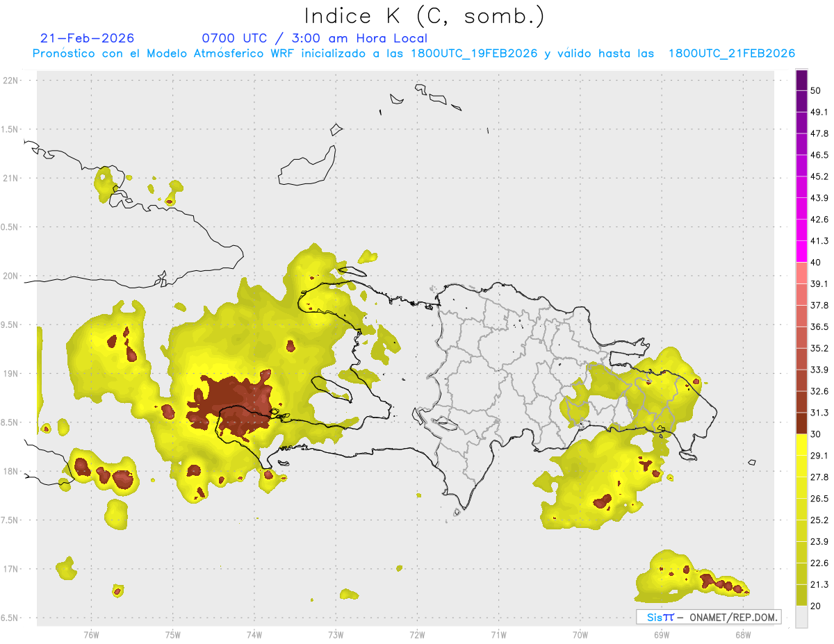Screen dimensions: 834x644
Task: Click the '74W' longitude label
Action: (x=254, y=635)
